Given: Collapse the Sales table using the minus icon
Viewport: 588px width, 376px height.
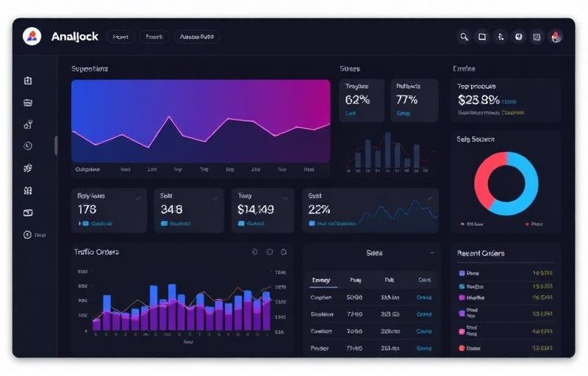Looking at the screenshot, I should (x=432, y=253).
